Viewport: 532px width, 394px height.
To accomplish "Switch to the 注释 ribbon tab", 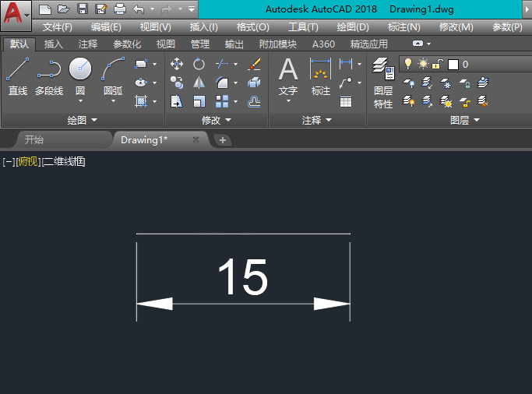I will point(88,44).
